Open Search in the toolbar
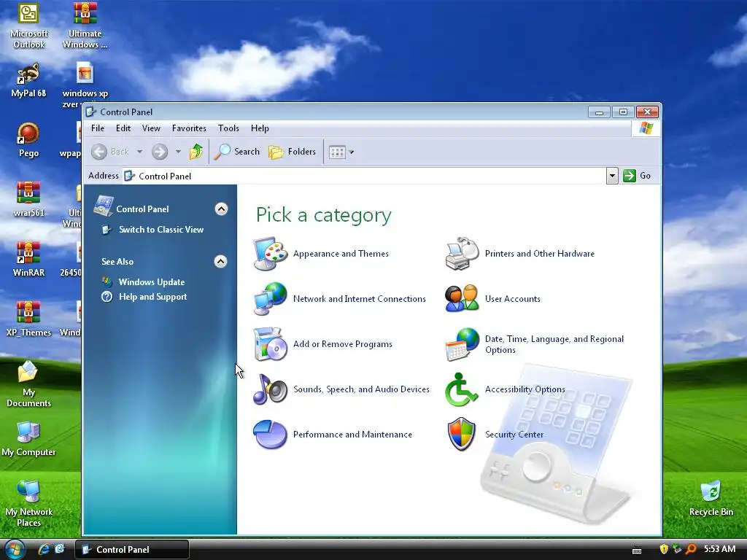This screenshot has width=747, height=560. [237, 152]
